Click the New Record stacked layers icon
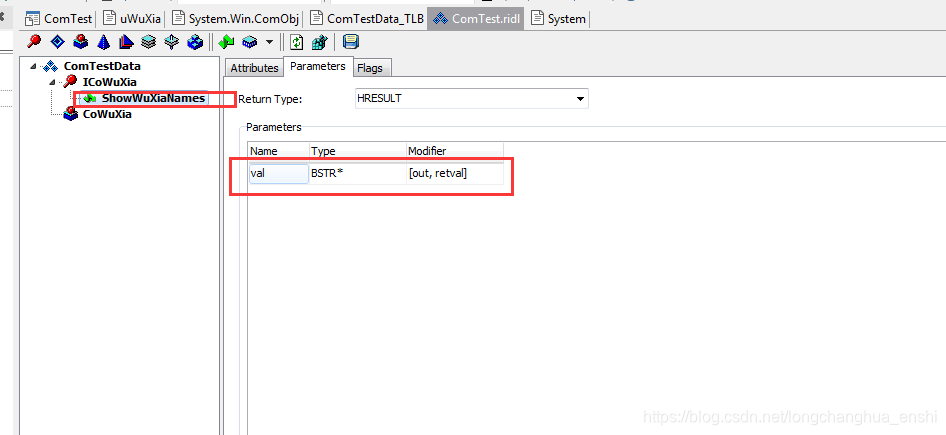This screenshot has height=435, width=946. click(x=149, y=42)
